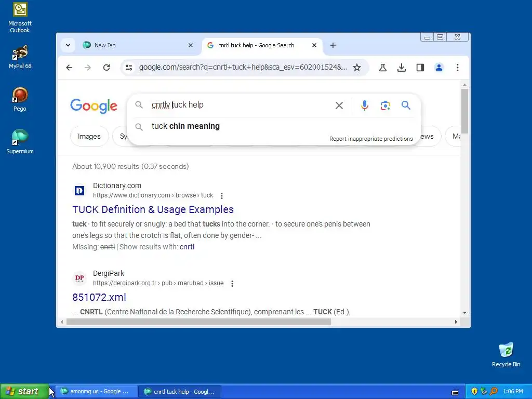
Task: Click the orange magnifier tray icon
Action: [x=494, y=391]
